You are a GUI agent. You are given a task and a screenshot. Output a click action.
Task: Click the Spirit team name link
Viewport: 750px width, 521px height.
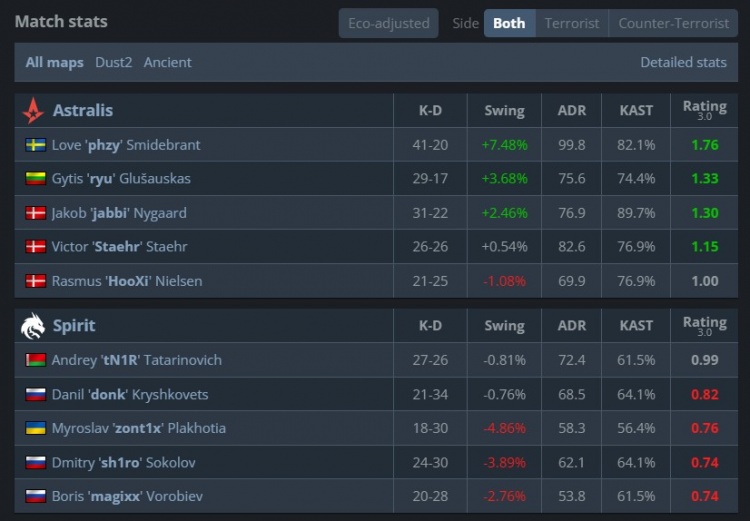pos(74,325)
